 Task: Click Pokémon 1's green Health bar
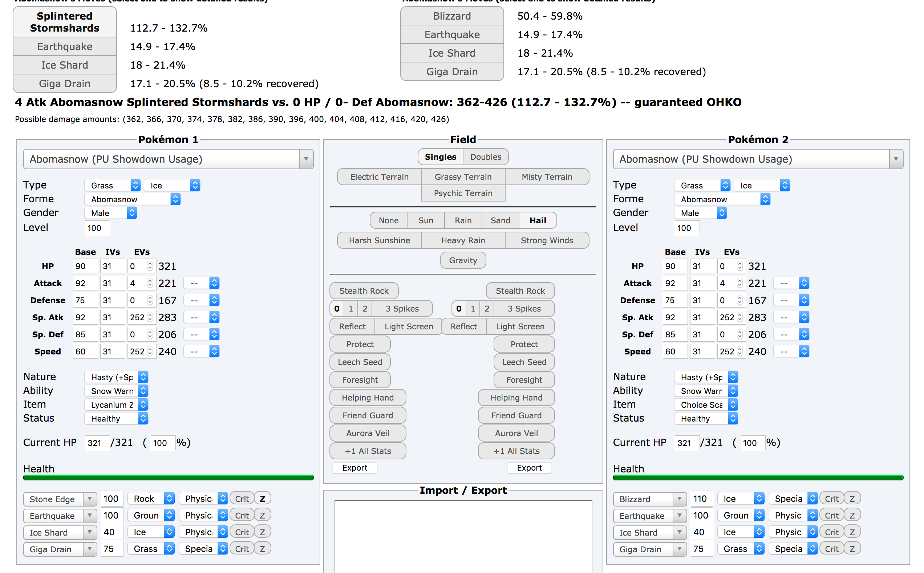point(168,477)
